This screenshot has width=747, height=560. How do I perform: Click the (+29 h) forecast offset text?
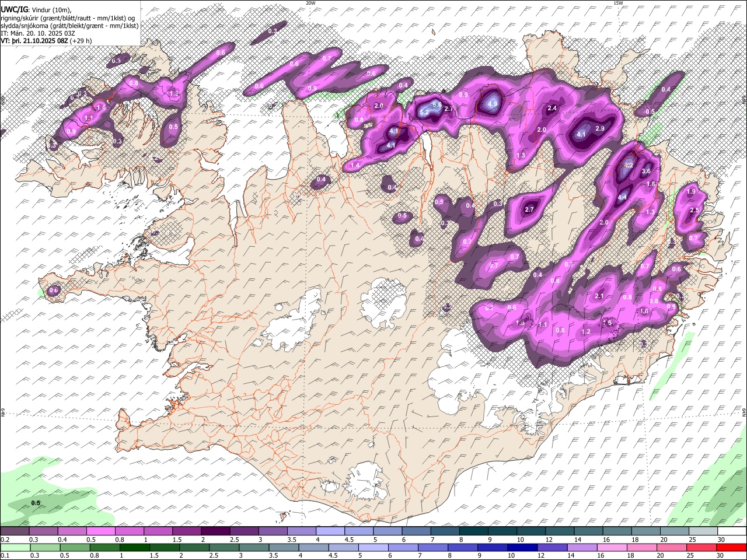tap(81, 41)
